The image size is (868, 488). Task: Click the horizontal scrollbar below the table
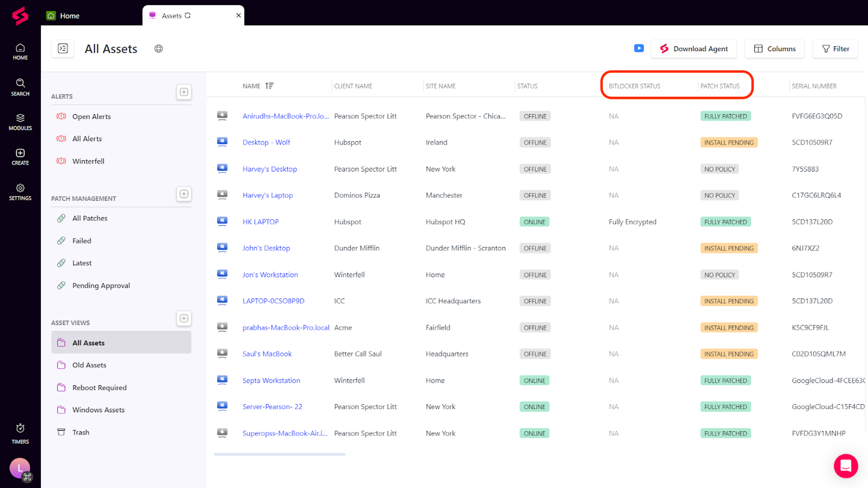point(279,454)
